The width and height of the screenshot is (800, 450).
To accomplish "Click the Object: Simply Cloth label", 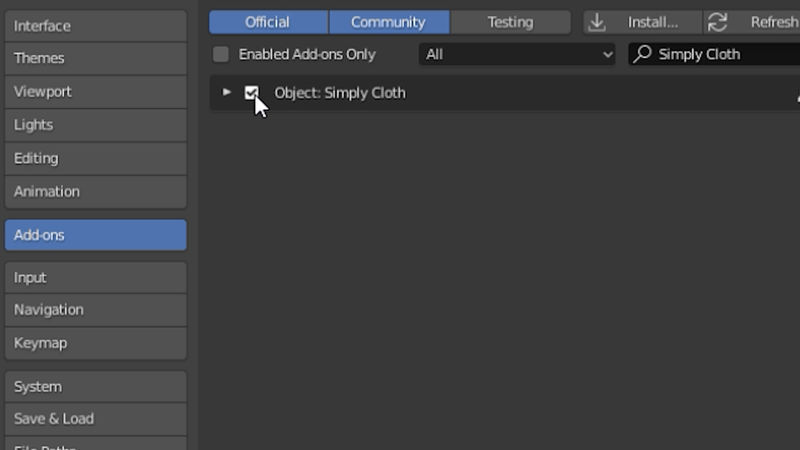I will (x=340, y=93).
